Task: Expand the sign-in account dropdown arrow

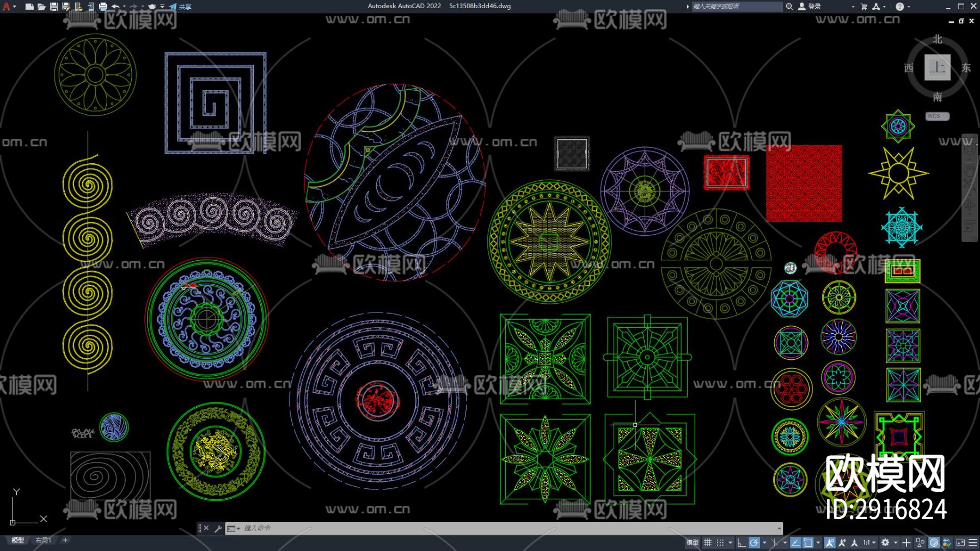Action: click(x=853, y=7)
